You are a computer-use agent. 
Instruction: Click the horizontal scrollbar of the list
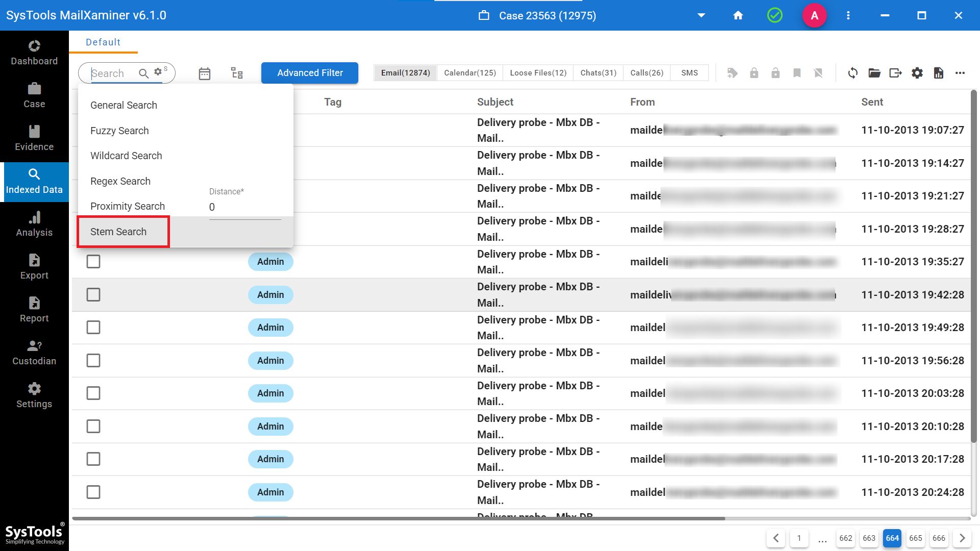399,518
